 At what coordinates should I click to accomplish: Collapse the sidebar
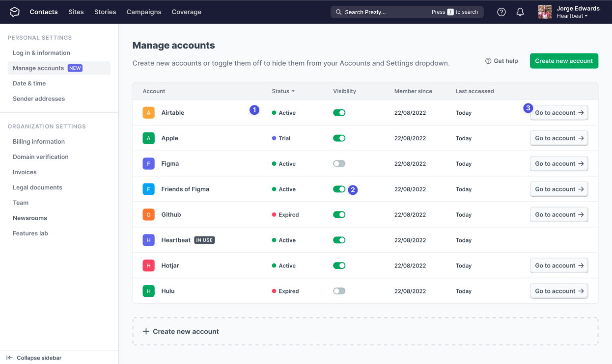tap(34, 358)
